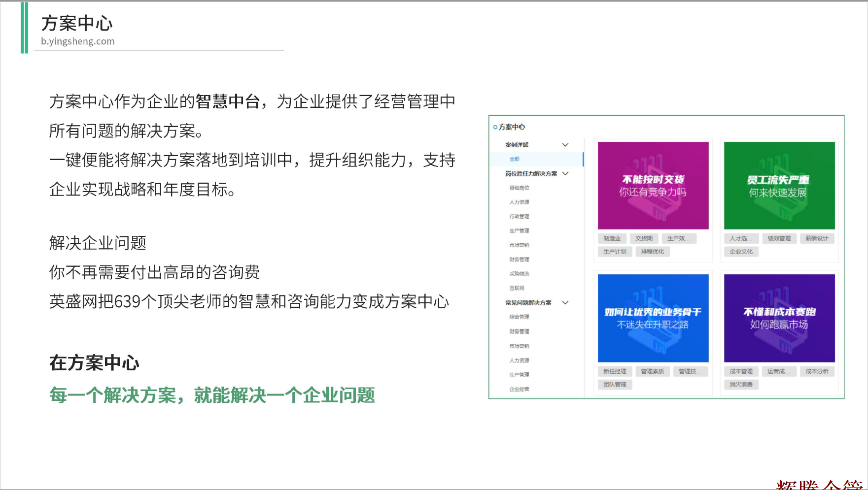Collapse the 常见问题解决方案 chevron

pyautogui.click(x=565, y=302)
